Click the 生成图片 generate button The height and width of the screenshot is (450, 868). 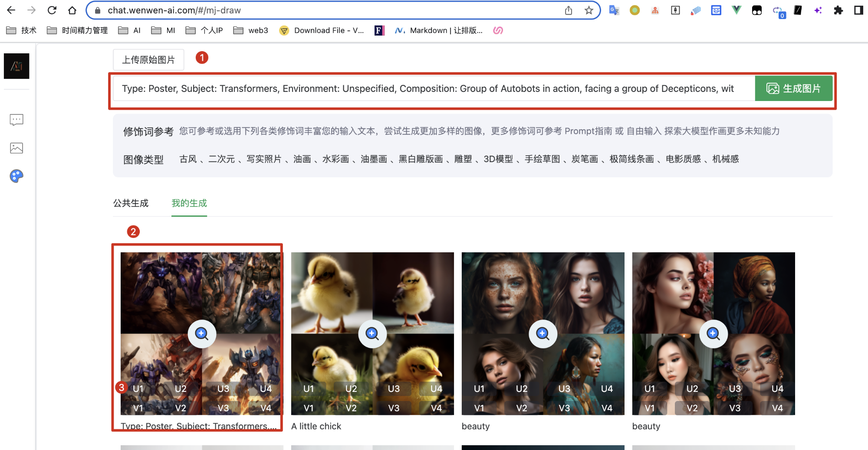click(793, 88)
